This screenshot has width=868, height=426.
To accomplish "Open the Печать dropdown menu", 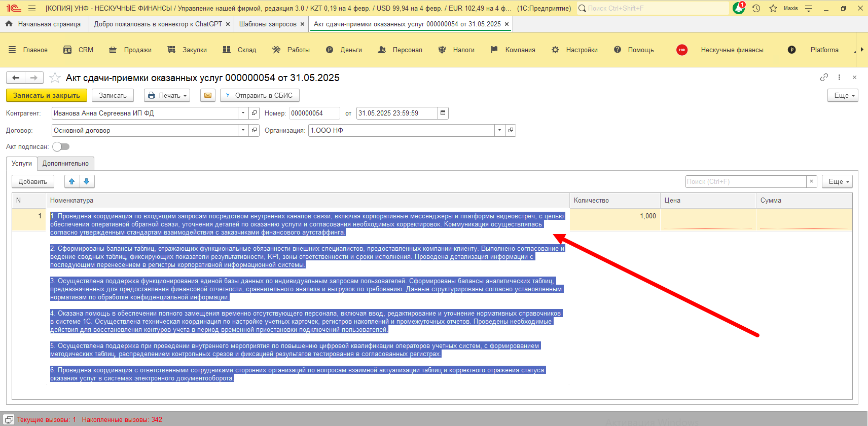I will tap(167, 95).
